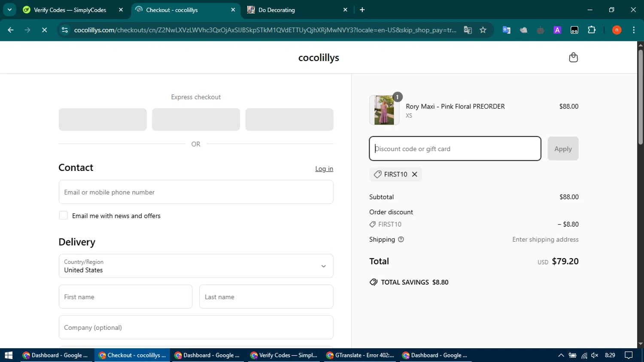Click the total amount $79.20

click(x=565, y=261)
